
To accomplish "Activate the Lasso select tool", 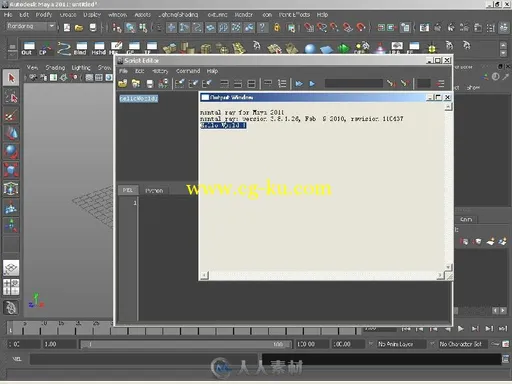I will [x=11, y=96].
